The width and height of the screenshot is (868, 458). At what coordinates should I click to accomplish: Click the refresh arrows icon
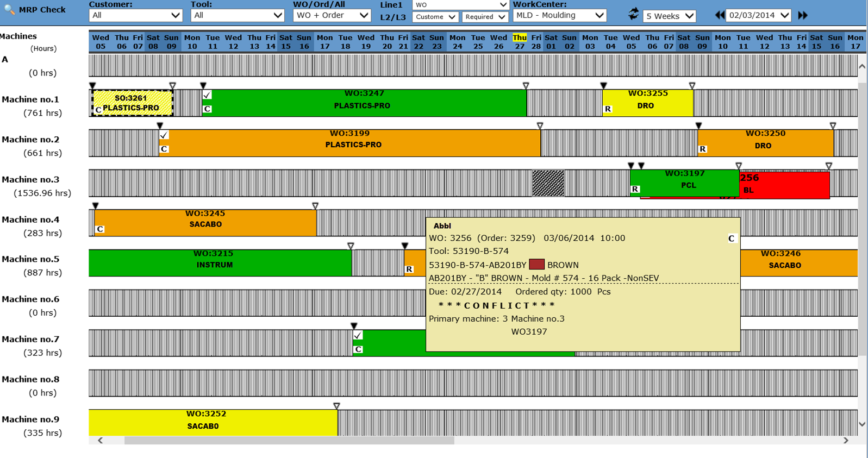(633, 14)
